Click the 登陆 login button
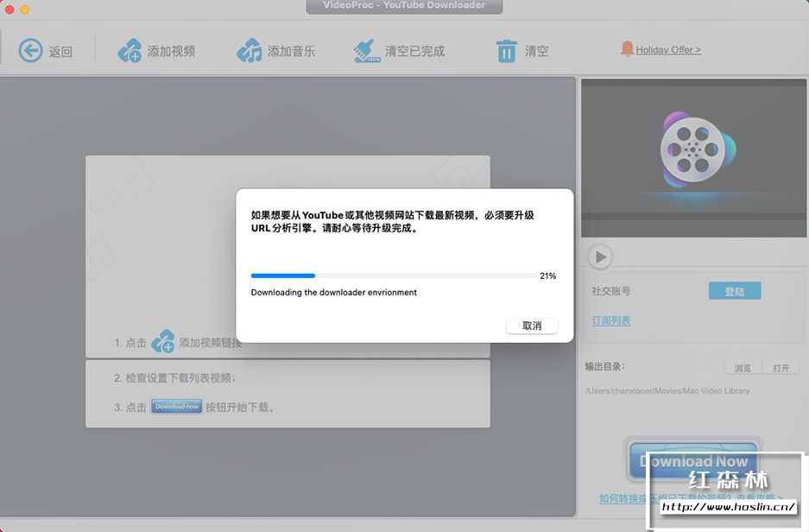Screen dimensions: 809x532 click(735, 291)
